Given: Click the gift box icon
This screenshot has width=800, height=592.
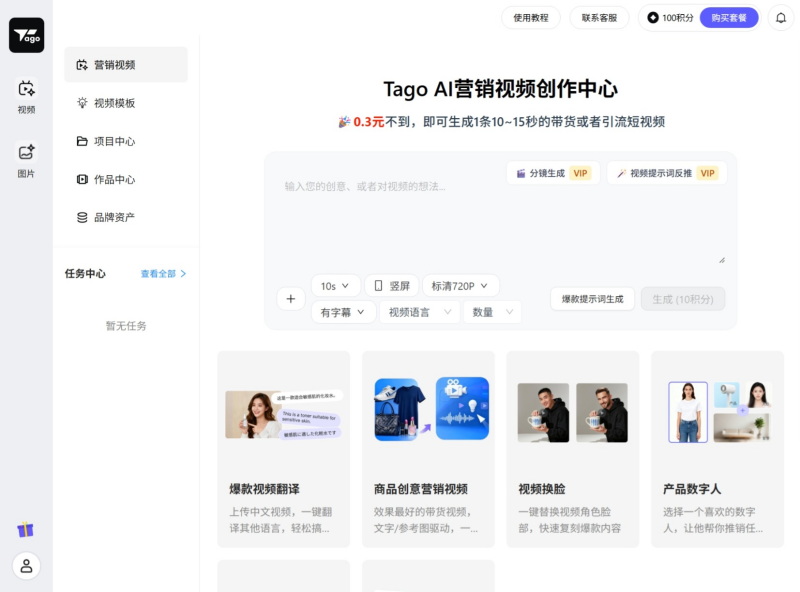Looking at the screenshot, I should click(26, 529).
